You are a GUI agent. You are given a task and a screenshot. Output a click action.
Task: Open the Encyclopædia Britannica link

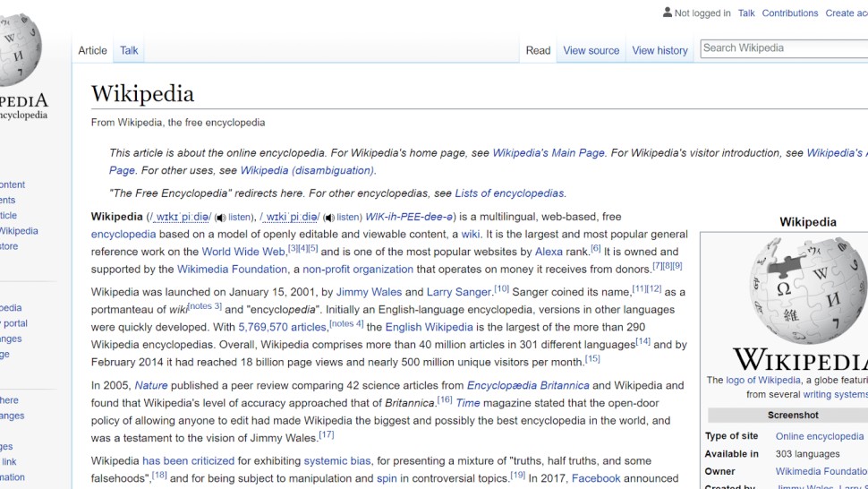tap(528, 385)
